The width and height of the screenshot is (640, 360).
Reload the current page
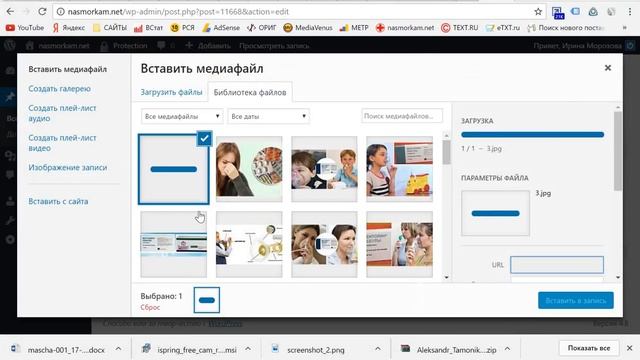point(42,11)
